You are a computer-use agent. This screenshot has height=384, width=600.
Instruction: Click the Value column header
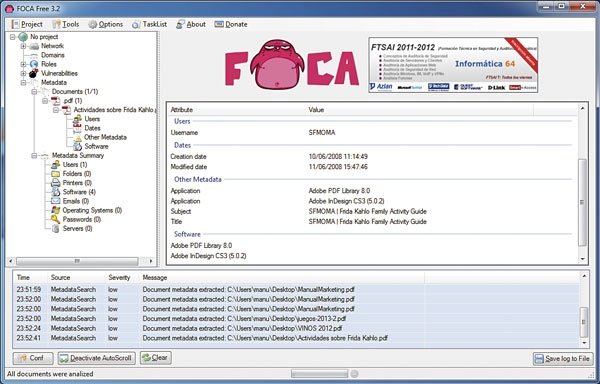(420, 110)
